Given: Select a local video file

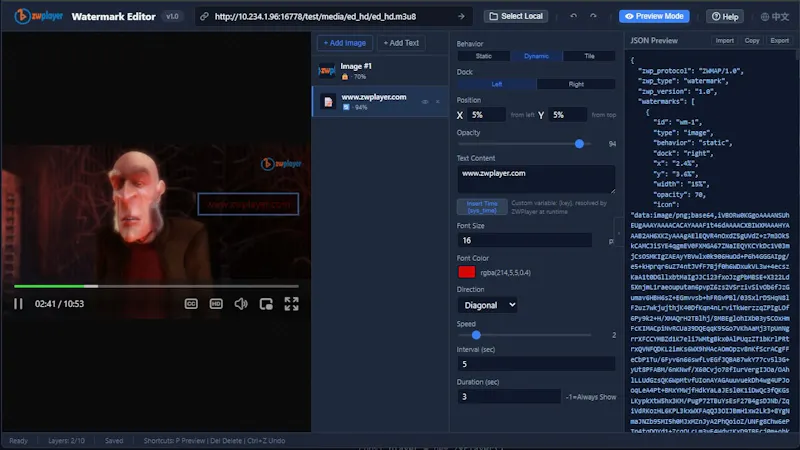Looking at the screenshot, I should tap(516, 16).
